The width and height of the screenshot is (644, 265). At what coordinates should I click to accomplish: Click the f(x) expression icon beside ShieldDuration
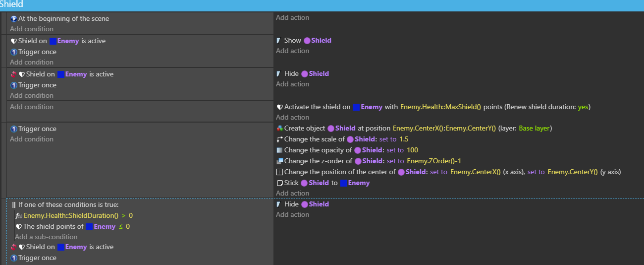pos(19,215)
